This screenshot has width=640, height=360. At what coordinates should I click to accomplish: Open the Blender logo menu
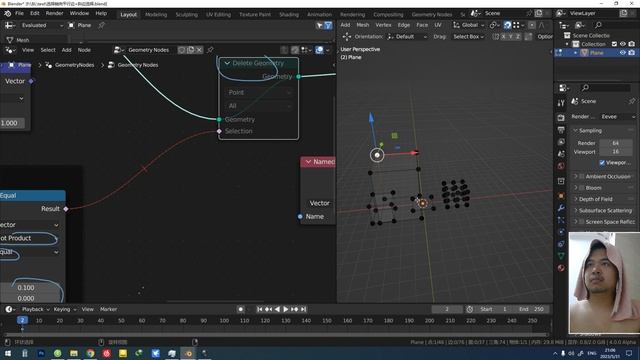click(7, 13)
